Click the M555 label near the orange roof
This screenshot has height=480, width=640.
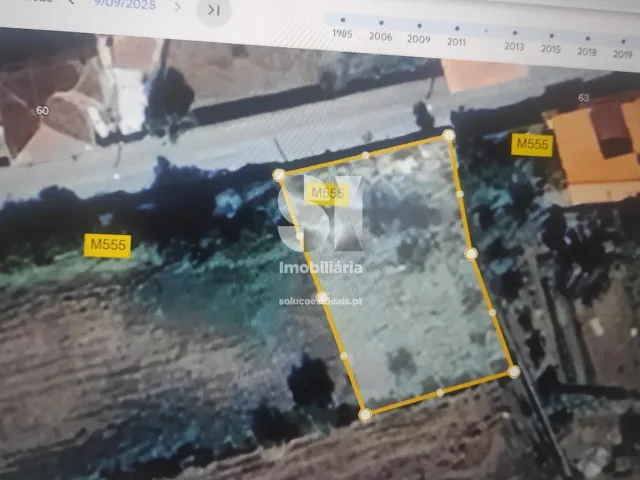pyautogui.click(x=532, y=144)
